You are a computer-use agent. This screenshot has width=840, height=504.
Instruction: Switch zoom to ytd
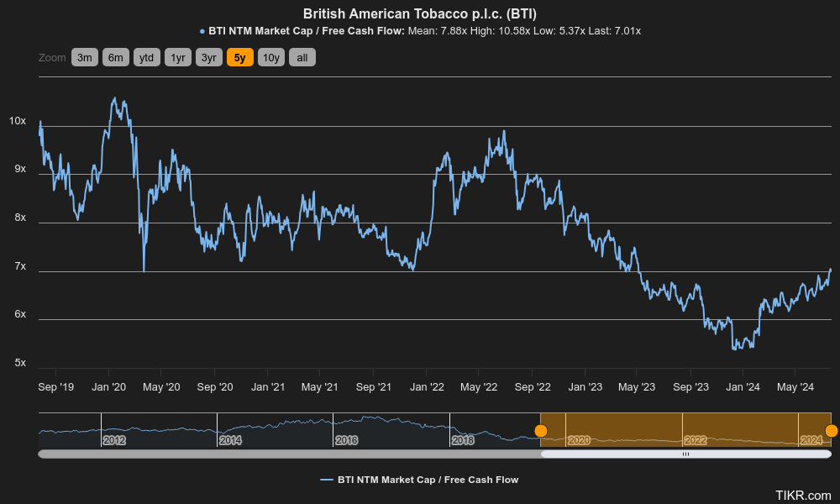pyautogui.click(x=147, y=57)
